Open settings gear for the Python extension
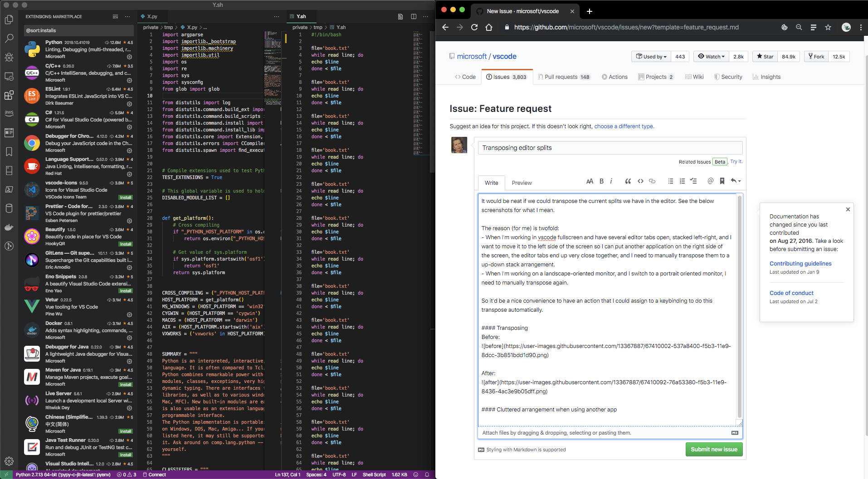This screenshot has width=868, height=479. coord(129,57)
